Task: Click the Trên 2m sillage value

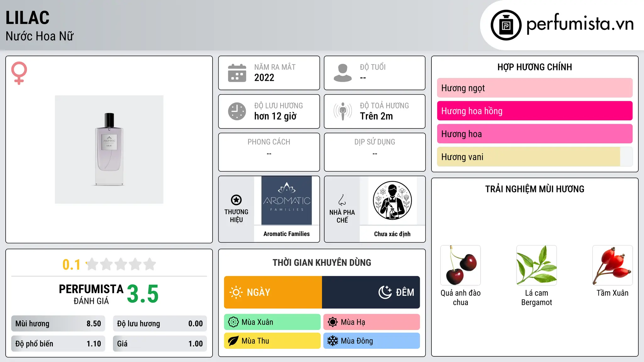Action: 376,116
